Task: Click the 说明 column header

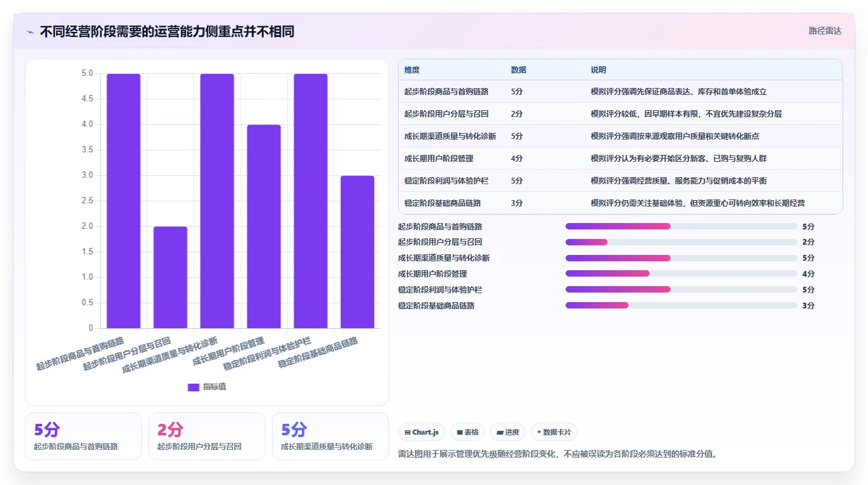Action: (x=599, y=70)
